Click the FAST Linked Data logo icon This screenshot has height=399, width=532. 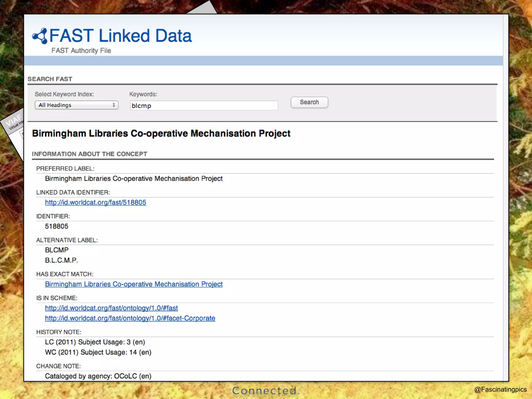coord(40,36)
